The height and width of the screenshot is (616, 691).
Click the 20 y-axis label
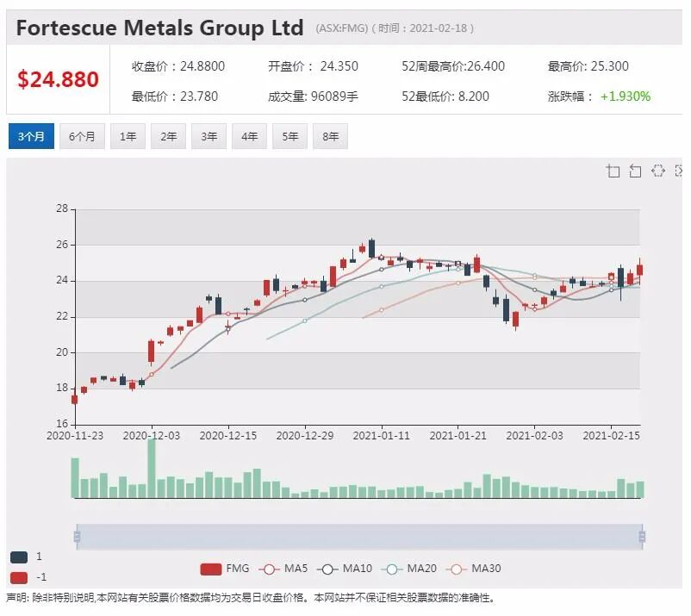click(x=62, y=352)
